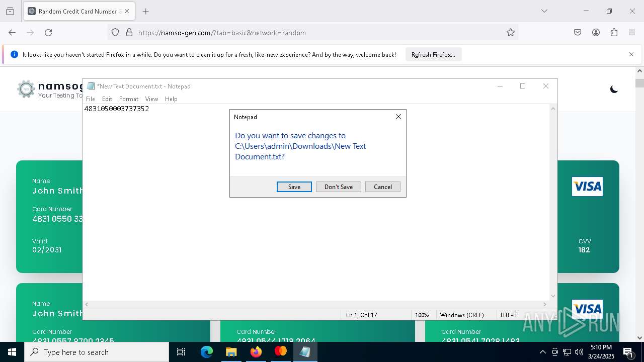
Task: Click Ln 1, Col 17 status entry
Action: 361,315
